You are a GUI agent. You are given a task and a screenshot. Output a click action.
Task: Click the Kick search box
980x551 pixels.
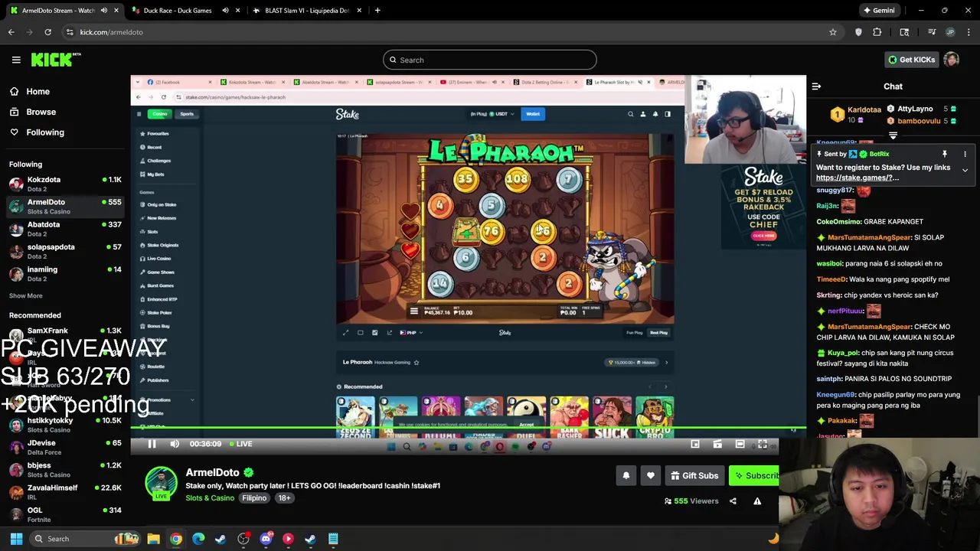click(490, 60)
